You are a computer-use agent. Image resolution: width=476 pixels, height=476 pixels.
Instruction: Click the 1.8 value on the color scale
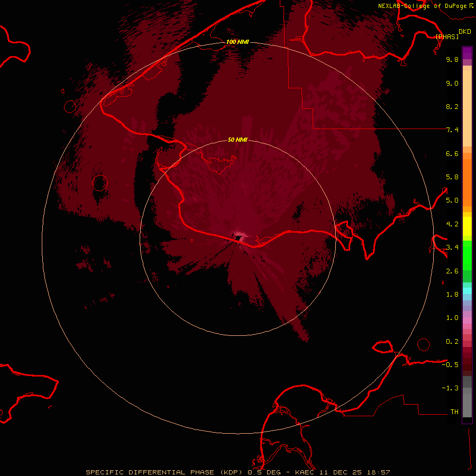tap(452, 295)
